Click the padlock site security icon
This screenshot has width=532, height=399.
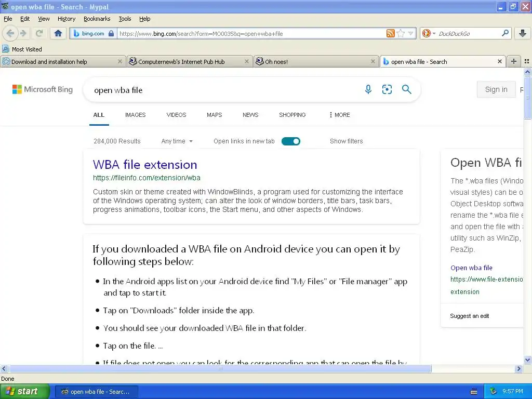(x=111, y=33)
